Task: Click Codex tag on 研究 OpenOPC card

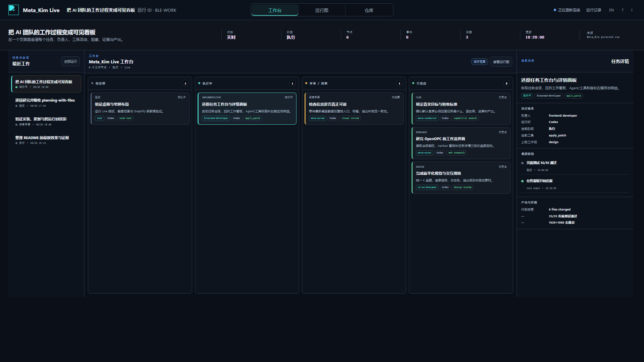Action: (440, 153)
